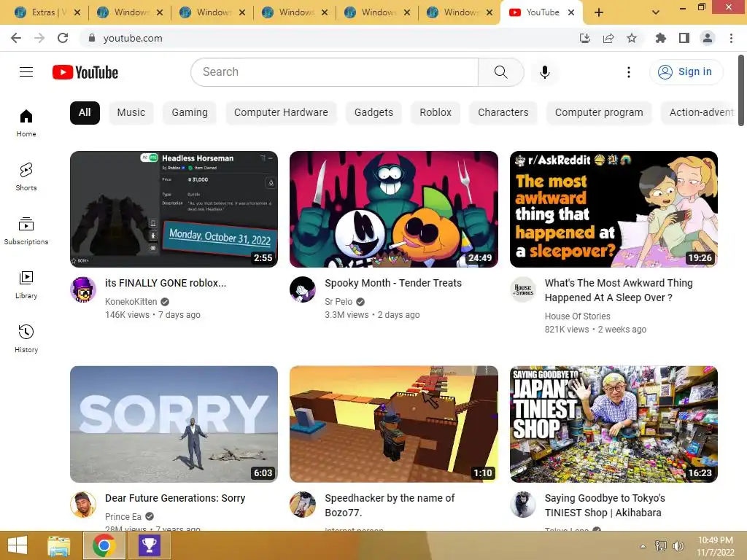Screen dimensions: 747x560
Task: Click the Chrome taskbar icon
Action: [x=104, y=545]
